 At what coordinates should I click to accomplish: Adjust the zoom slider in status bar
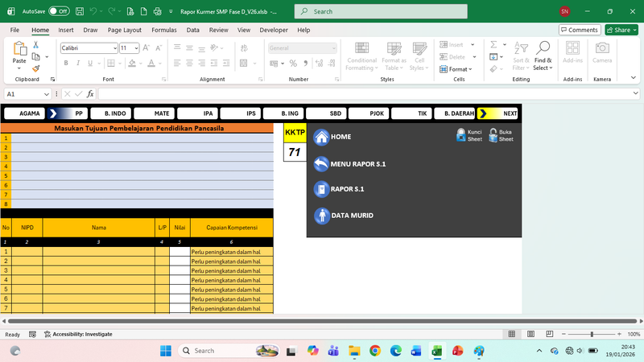[592, 334]
